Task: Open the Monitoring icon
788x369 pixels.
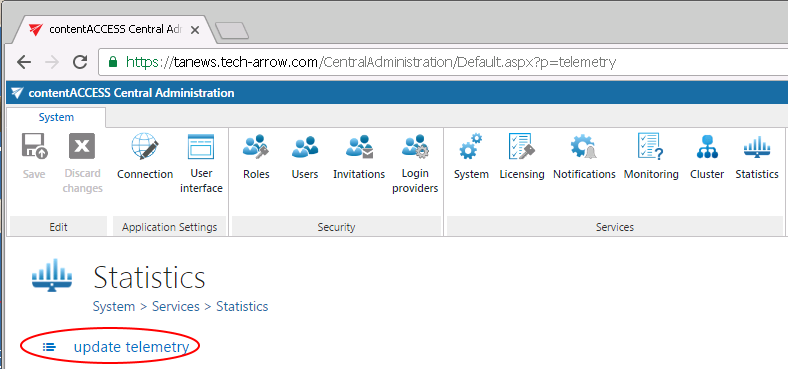Action: coord(651,146)
